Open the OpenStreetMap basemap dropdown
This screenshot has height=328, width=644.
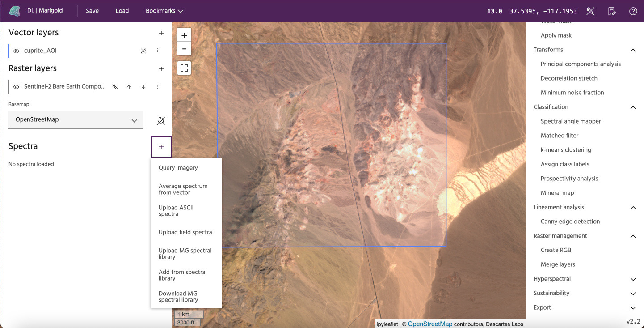pyautogui.click(x=76, y=120)
